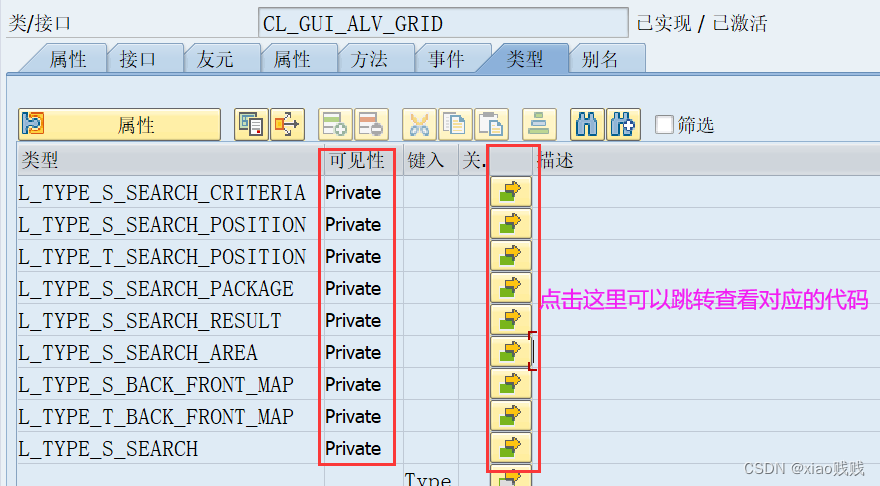Open code for L_TYPE_S_SEARCH_CRITERIA via arrow icon
The width and height of the screenshot is (880, 486).
[511, 192]
